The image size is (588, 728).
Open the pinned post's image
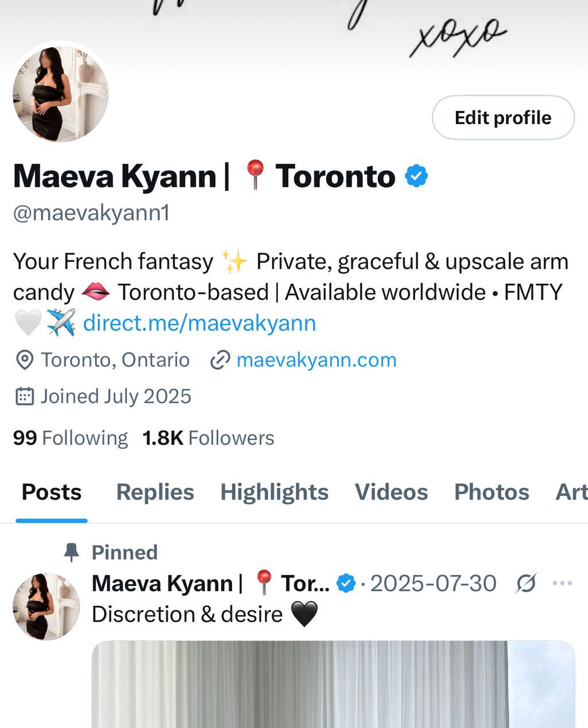pyautogui.click(x=333, y=684)
